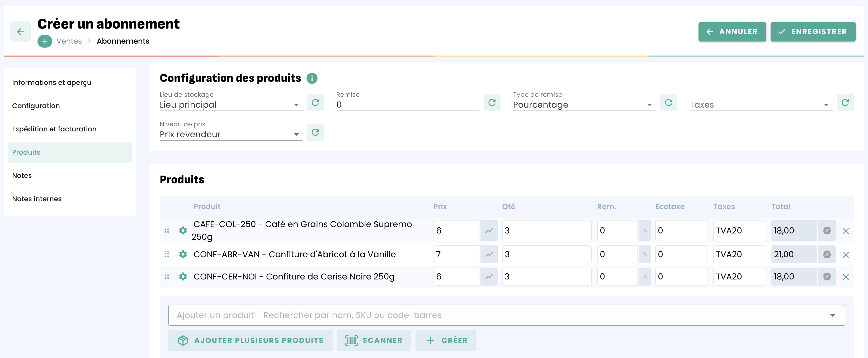Open the Notes internes section
Screen dimensions: 868x358
pyautogui.click(x=37, y=199)
